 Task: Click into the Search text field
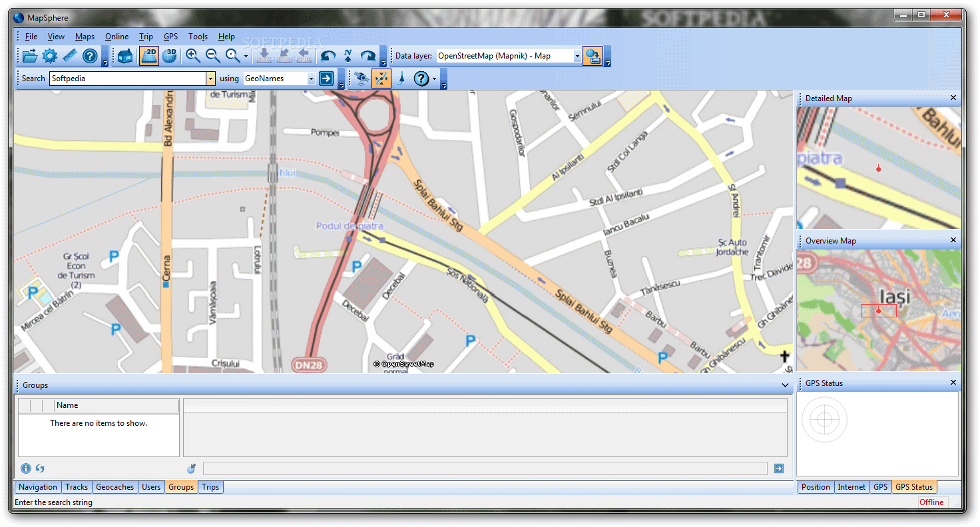click(x=128, y=79)
